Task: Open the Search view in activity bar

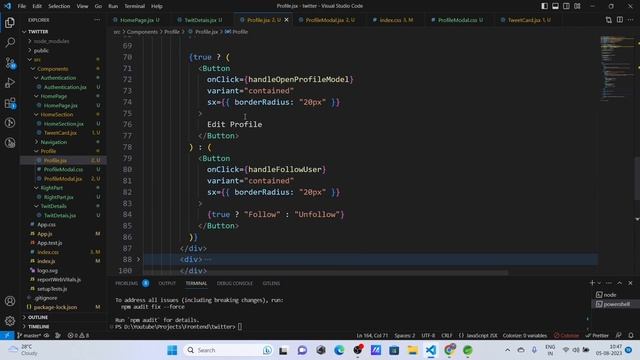Action: [10, 42]
